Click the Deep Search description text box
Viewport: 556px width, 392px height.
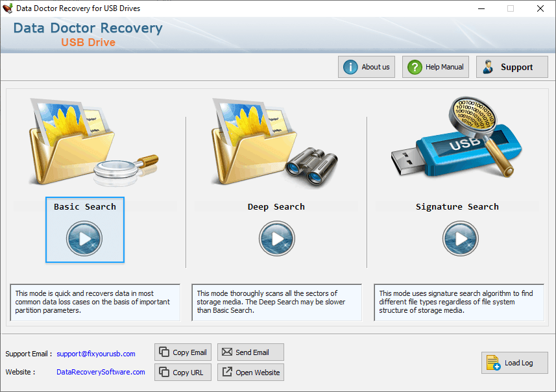(277, 302)
